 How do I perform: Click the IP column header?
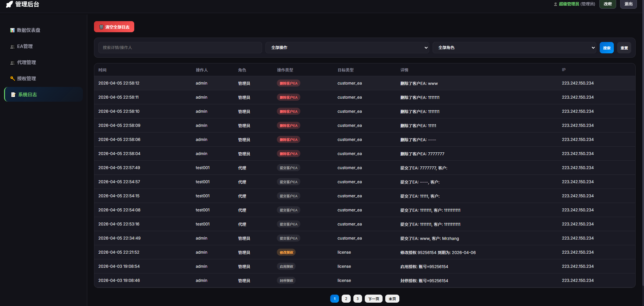pos(564,70)
